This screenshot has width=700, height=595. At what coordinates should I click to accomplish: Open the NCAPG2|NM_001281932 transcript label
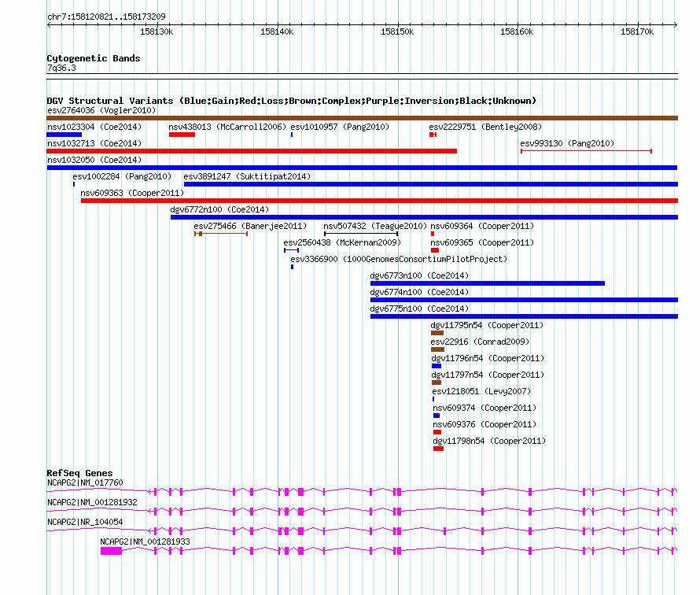[x=92, y=503]
